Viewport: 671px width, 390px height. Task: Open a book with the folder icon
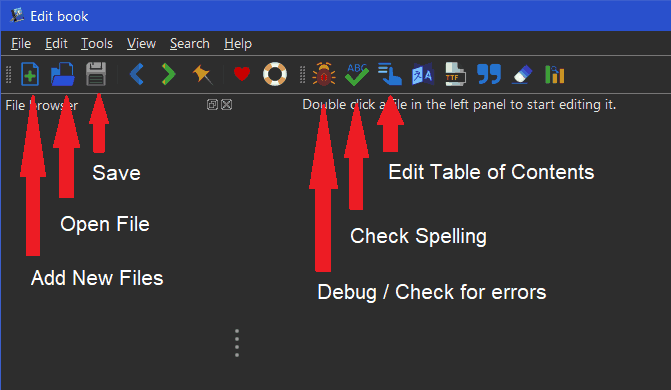pyautogui.click(x=62, y=74)
